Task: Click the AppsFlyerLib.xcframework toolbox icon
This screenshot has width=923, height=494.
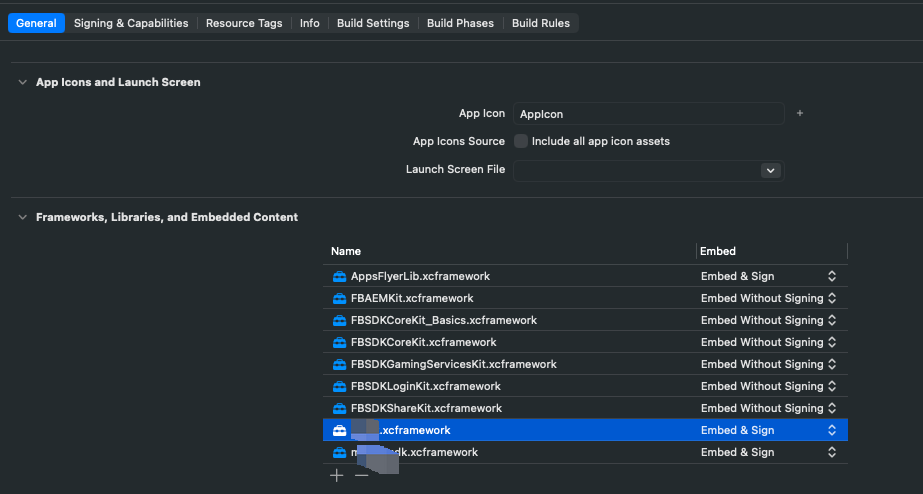Action: click(340, 276)
